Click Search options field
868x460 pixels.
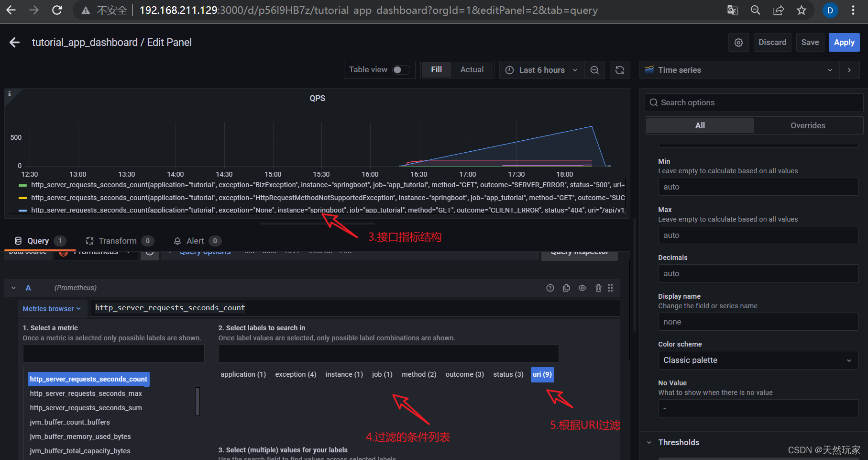click(x=754, y=102)
